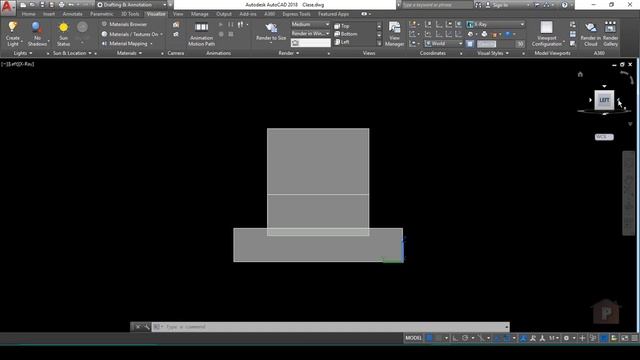This screenshot has height=360, width=640.
Task: Click the Undo arrow in Quick Access toolbar
Action: point(71,5)
